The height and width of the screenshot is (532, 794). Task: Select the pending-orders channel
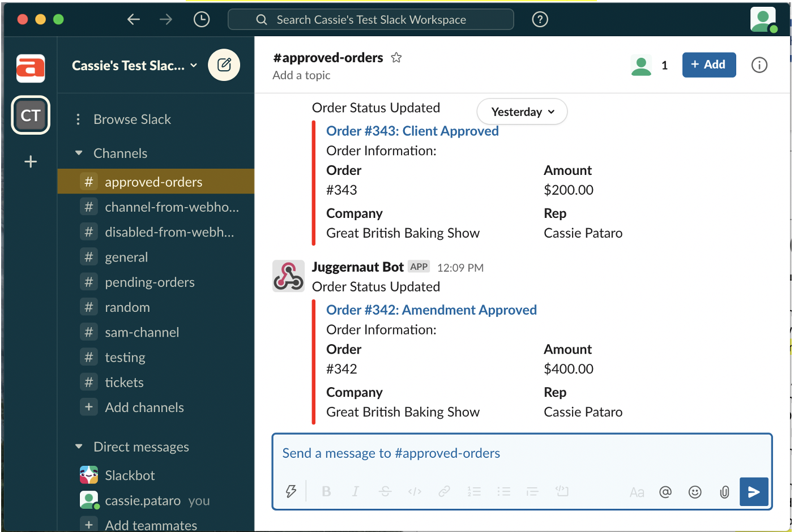coord(150,282)
